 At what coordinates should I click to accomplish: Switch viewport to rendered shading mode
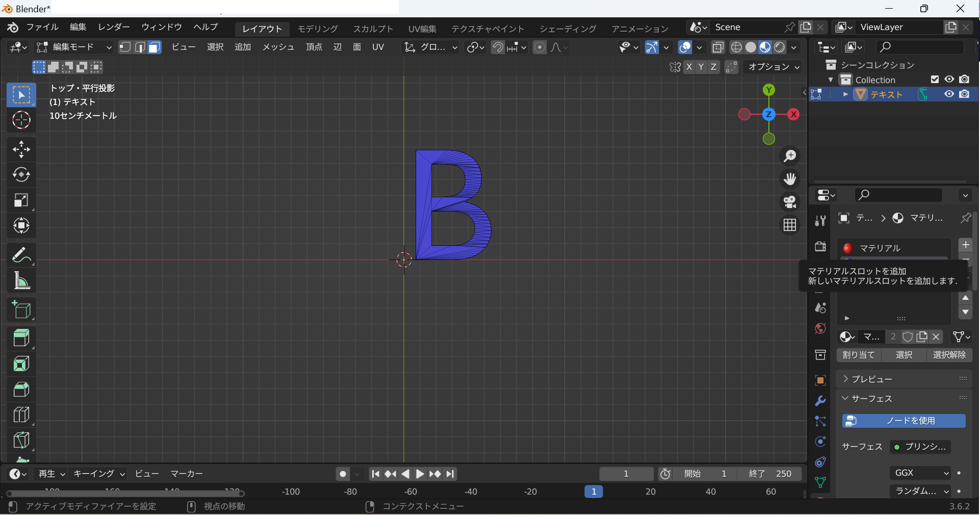coord(779,47)
